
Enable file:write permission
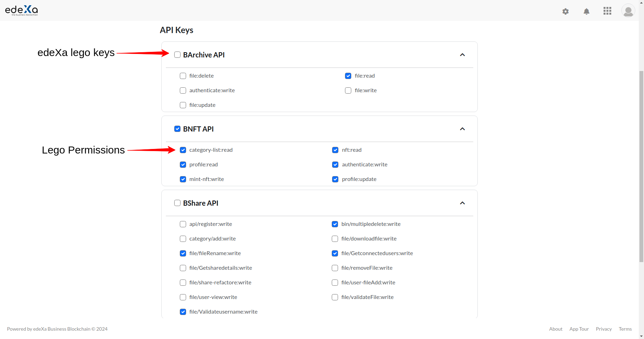click(348, 90)
